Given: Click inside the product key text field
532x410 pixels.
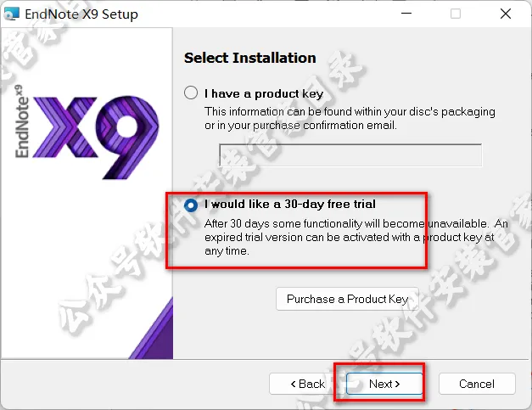Looking at the screenshot, I should 350,155.
